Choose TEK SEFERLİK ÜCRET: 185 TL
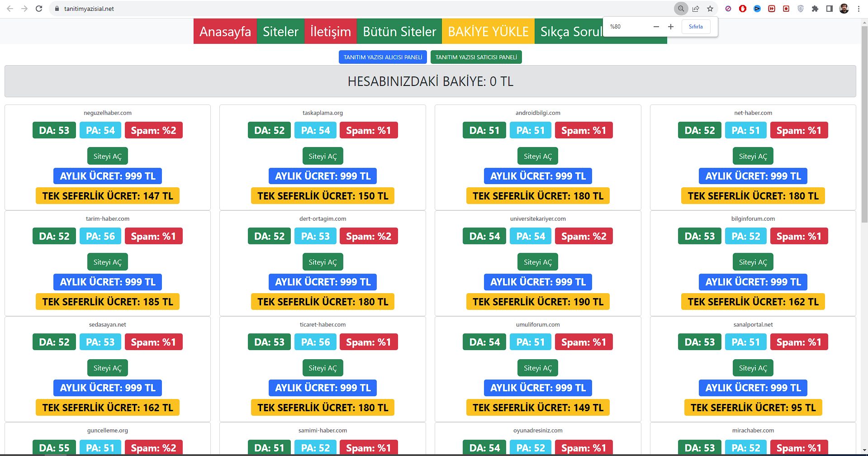Screen dimensions: 868x456 (x=108, y=302)
